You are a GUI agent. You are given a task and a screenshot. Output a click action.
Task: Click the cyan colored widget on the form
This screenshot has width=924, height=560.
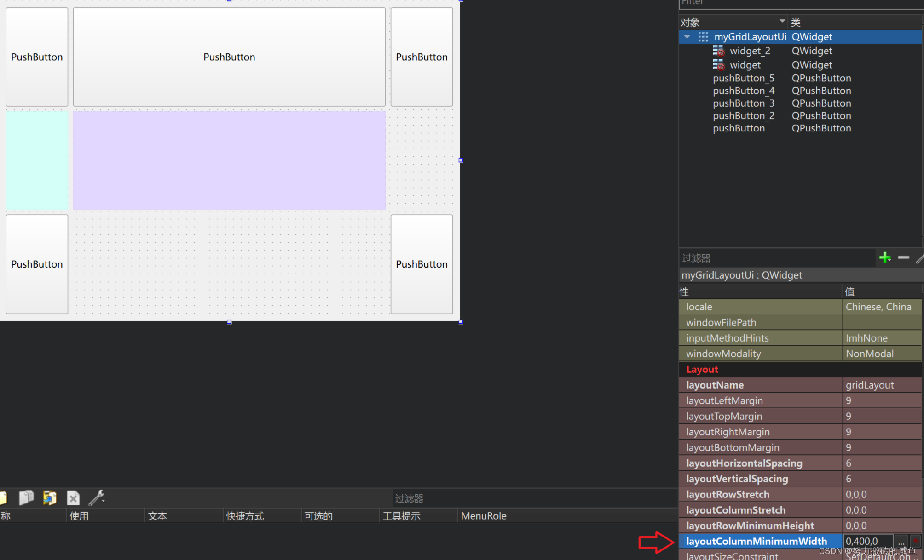point(37,160)
